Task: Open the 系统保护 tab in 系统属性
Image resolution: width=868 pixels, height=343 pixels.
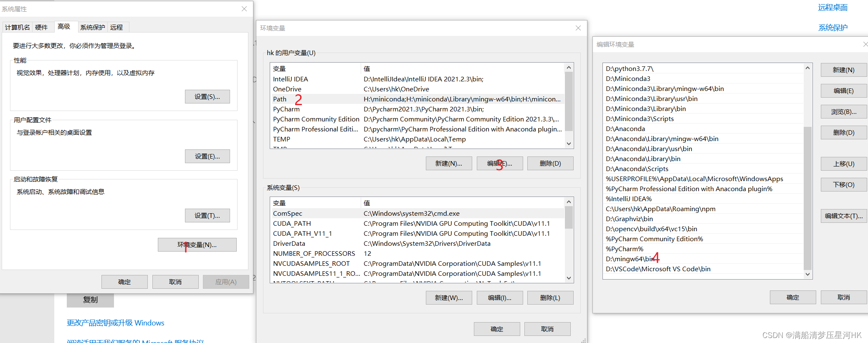Action: coord(93,27)
